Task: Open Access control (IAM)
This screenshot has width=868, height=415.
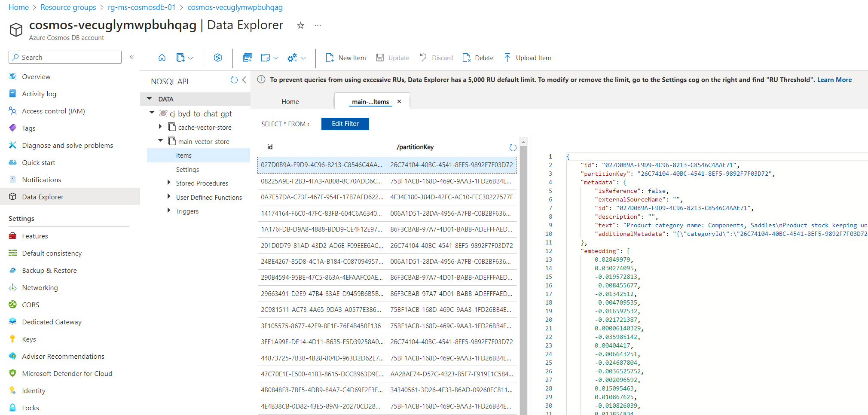Action: (53, 111)
